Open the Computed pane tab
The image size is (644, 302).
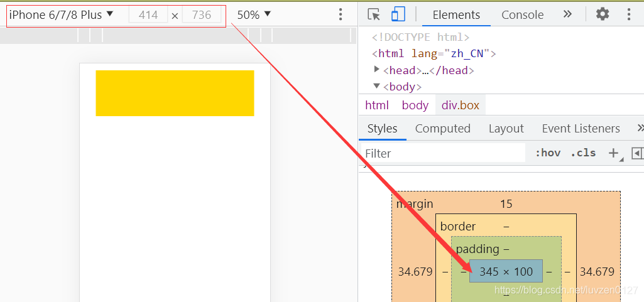[443, 129]
